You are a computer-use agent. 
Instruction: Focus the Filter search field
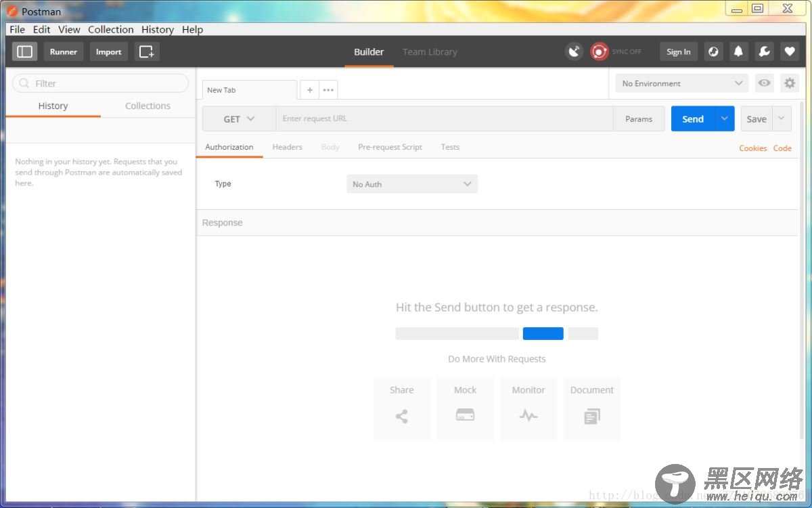tap(100, 83)
